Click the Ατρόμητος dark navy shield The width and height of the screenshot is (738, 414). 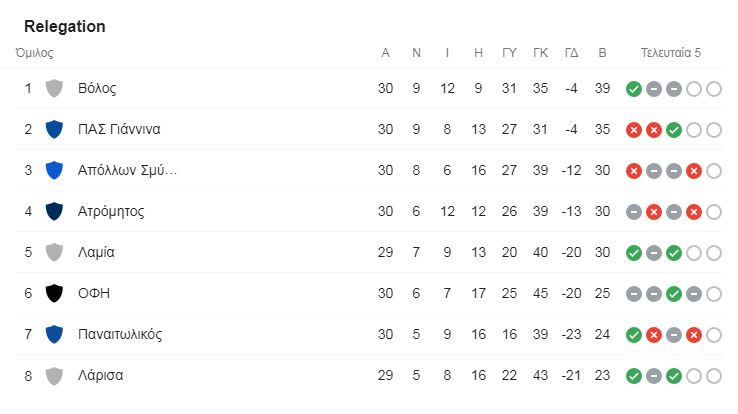click(x=54, y=211)
